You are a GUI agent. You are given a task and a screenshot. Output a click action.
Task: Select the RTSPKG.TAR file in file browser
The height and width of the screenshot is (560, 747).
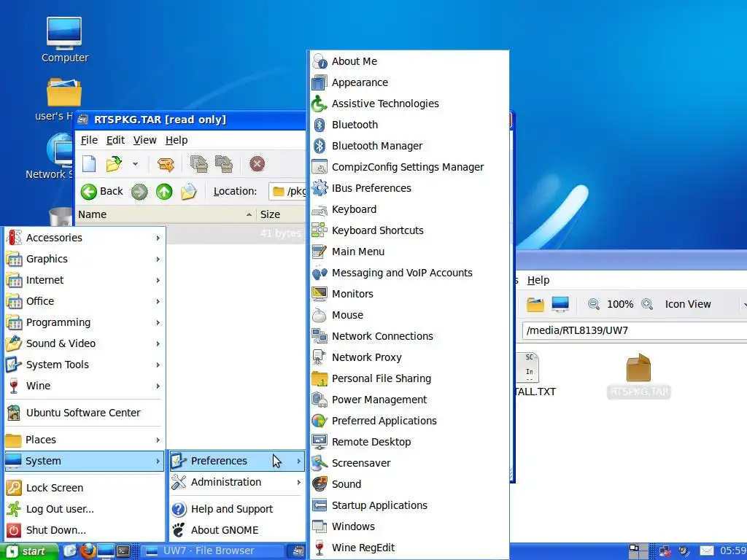pyautogui.click(x=639, y=376)
